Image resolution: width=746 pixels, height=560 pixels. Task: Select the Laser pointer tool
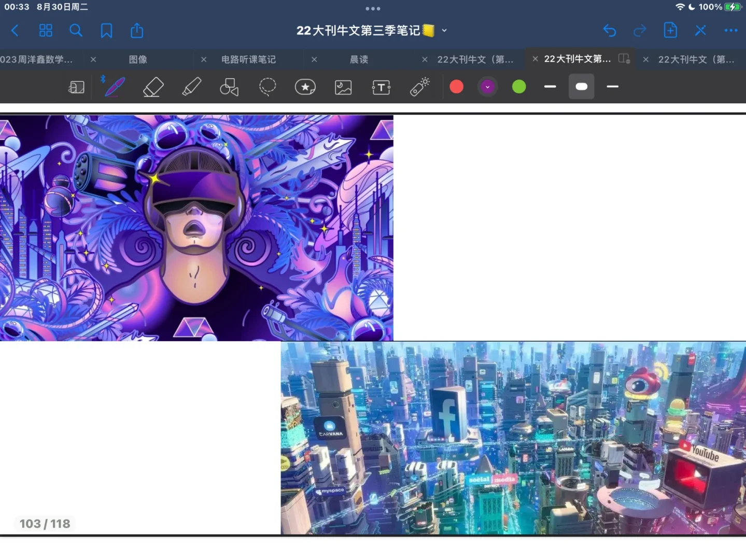click(x=419, y=87)
